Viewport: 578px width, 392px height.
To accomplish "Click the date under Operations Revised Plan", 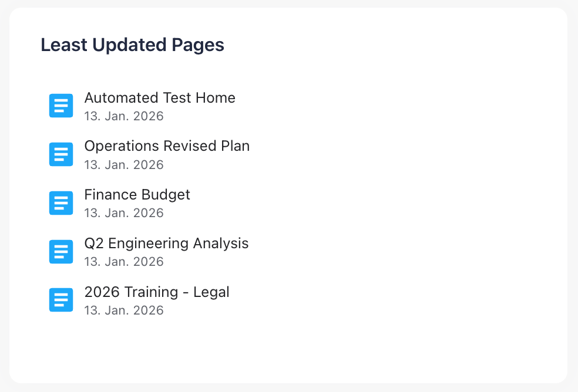I will (x=124, y=165).
